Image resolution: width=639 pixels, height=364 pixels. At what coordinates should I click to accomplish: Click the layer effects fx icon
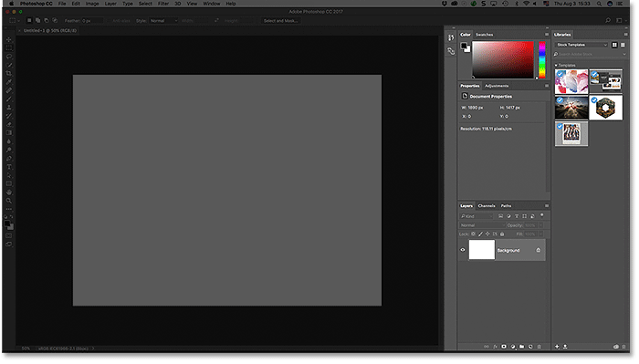click(x=496, y=347)
